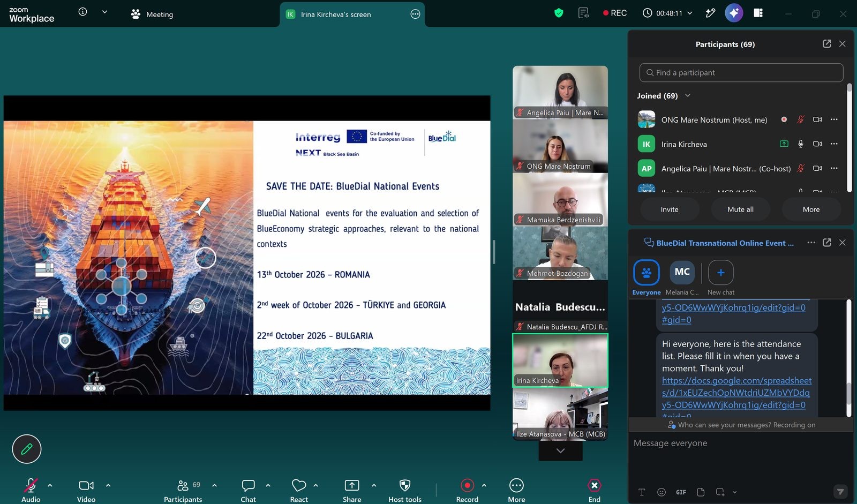This screenshot has width=857, height=504.
Task: Open chat options ellipsis for BlueDial chat
Action: (811, 243)
